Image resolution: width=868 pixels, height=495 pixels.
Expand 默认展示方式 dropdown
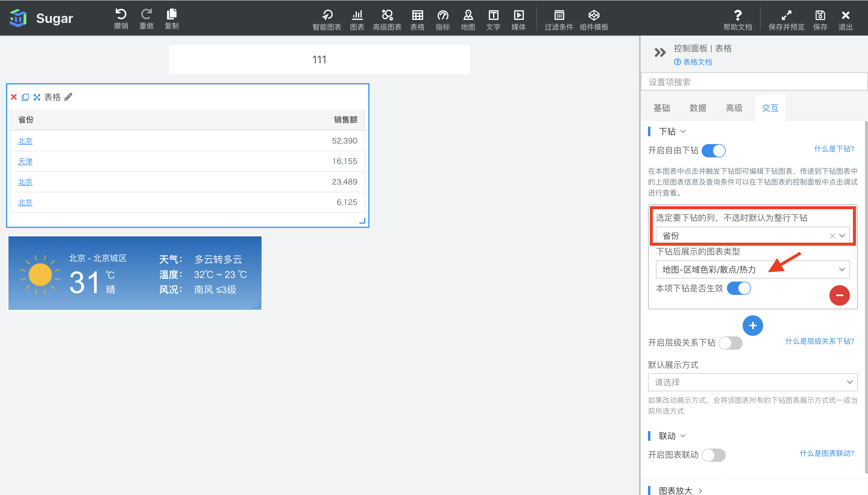tap(751, 382)
